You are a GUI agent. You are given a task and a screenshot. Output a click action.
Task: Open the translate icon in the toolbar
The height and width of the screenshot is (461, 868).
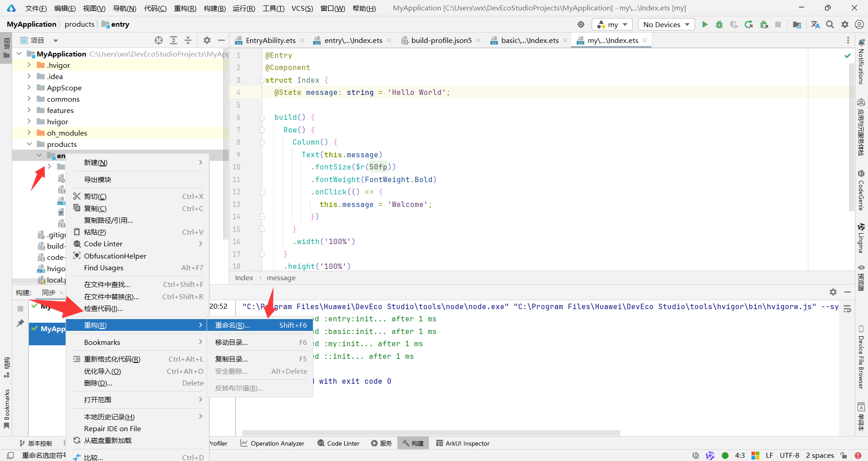815,24
